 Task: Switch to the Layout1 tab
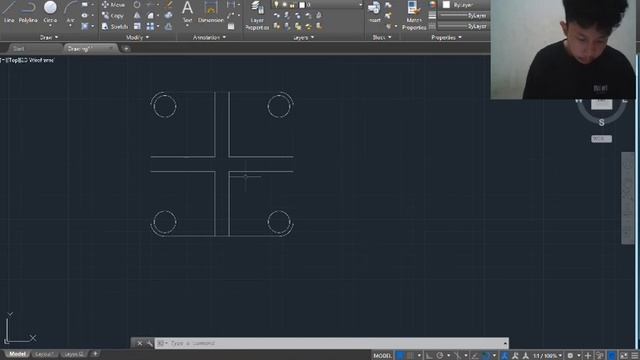(44, 354)
